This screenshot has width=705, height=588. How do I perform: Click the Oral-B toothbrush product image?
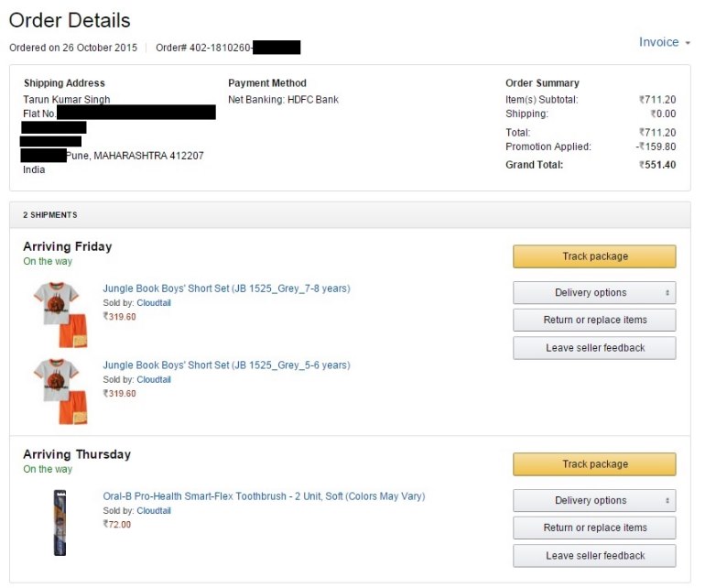[x=60, y=523]
